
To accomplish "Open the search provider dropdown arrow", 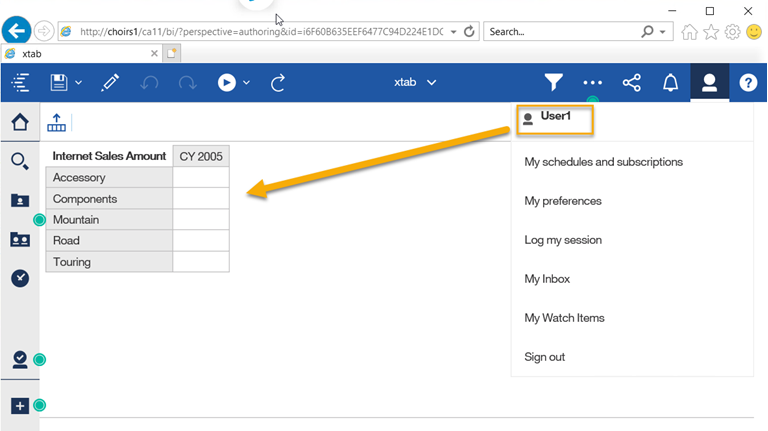I will click(663, 32).
